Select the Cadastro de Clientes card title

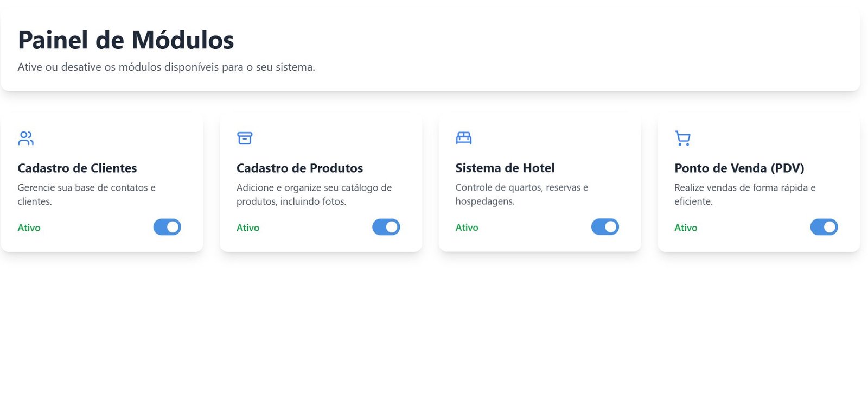[x=77, y=168]
